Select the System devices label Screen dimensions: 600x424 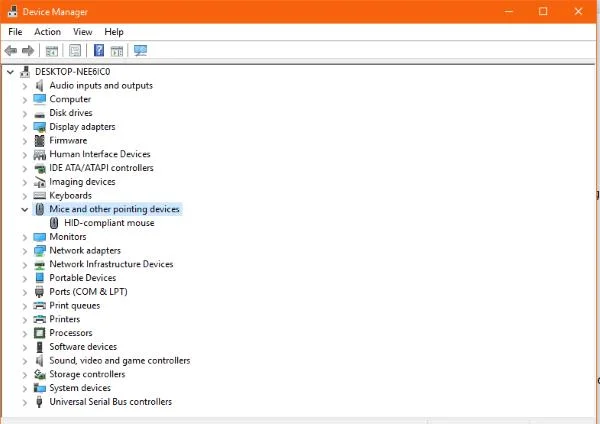pyautogui.click(x=80, y=388)
